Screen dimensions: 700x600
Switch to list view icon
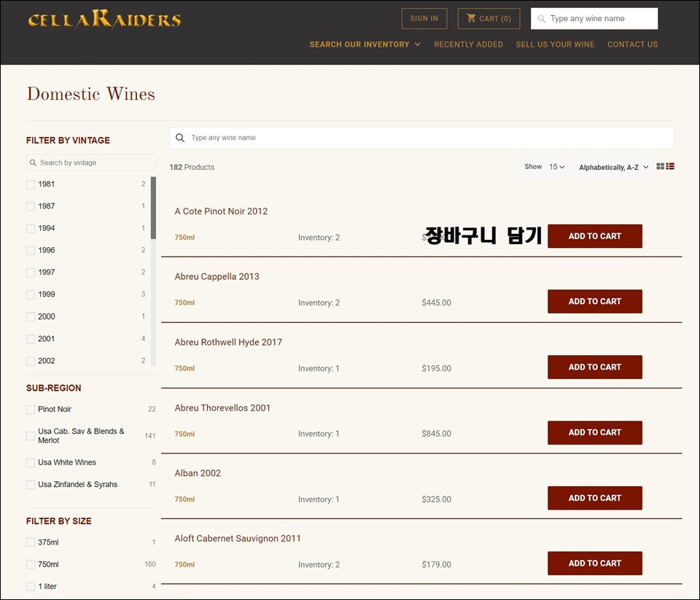pyautogui.click(x=670, y=166)
